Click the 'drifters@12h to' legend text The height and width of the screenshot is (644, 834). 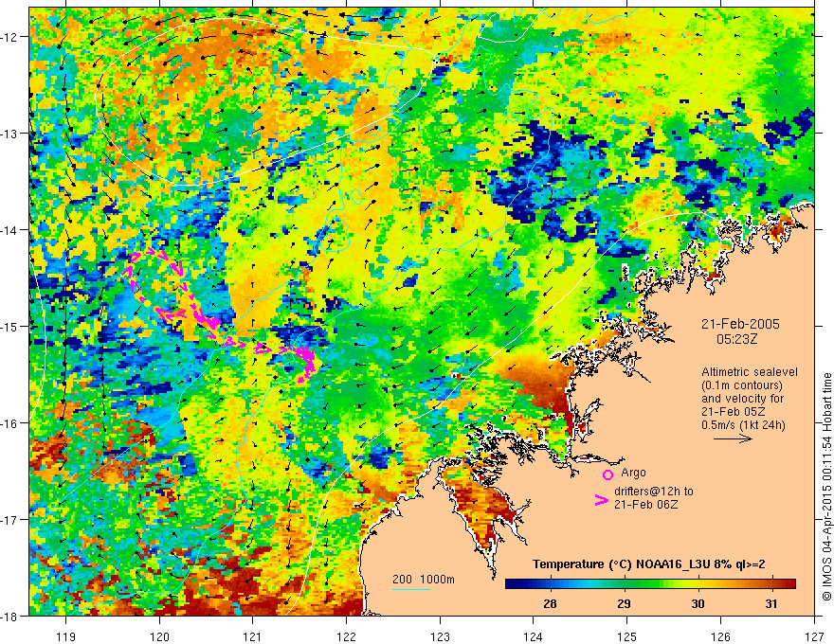(654, 492)
